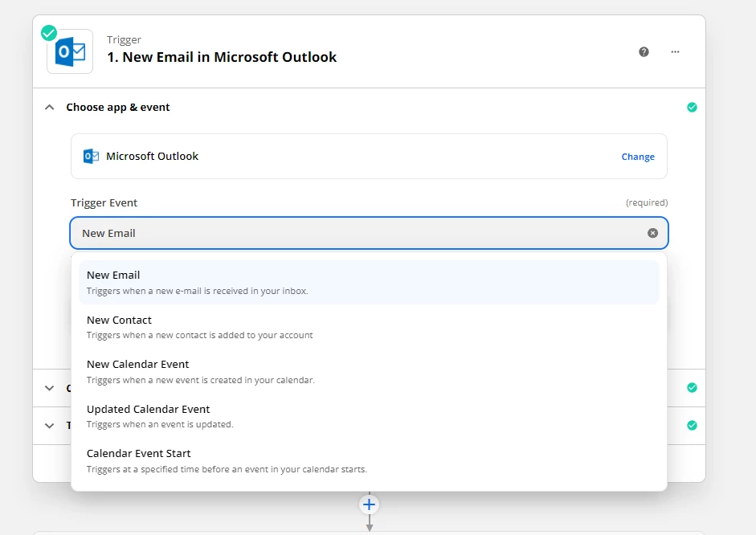Click the green check of third collapsed section
The width and height of the screenshot is (756, 535).
(692, 425)
